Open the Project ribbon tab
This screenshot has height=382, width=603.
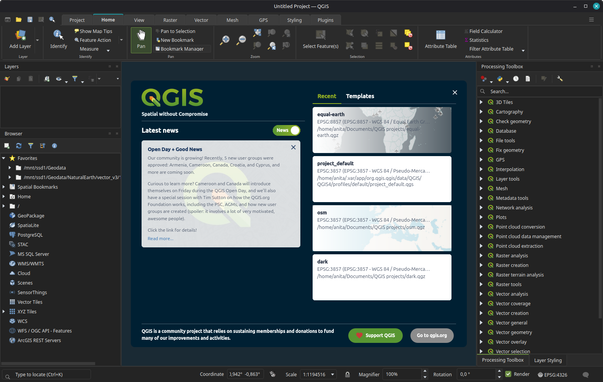(77, 20)
